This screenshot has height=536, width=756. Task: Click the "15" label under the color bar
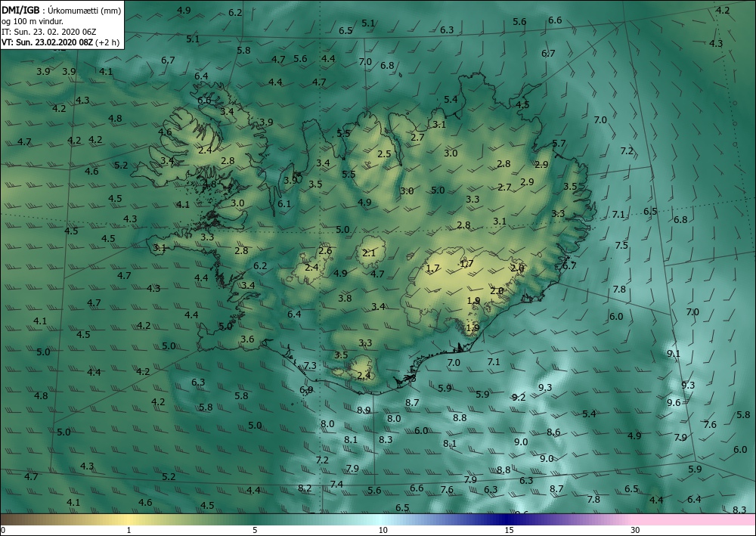click(509, 530)
